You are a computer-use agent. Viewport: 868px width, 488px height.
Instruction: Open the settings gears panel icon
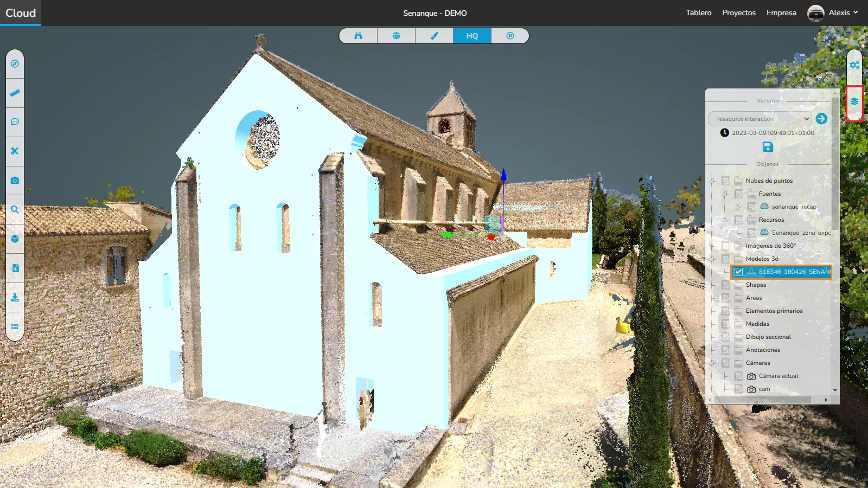(854, 65)
